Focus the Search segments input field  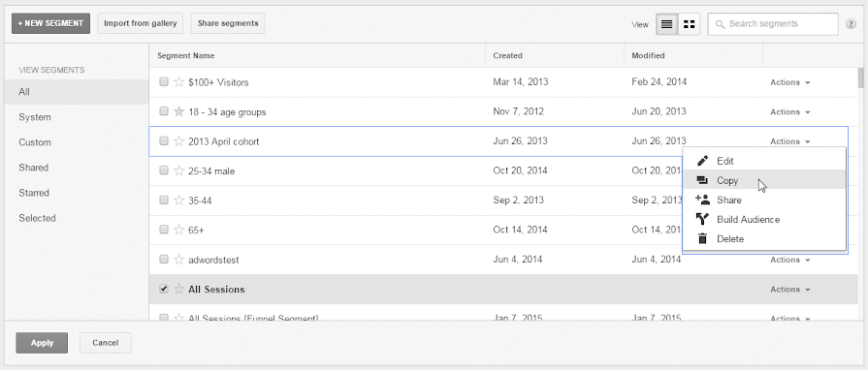click(773, 24)
